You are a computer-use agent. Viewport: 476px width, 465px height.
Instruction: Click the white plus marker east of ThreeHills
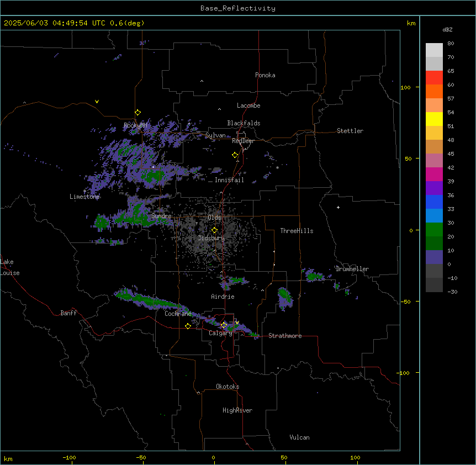coord(338,207)
